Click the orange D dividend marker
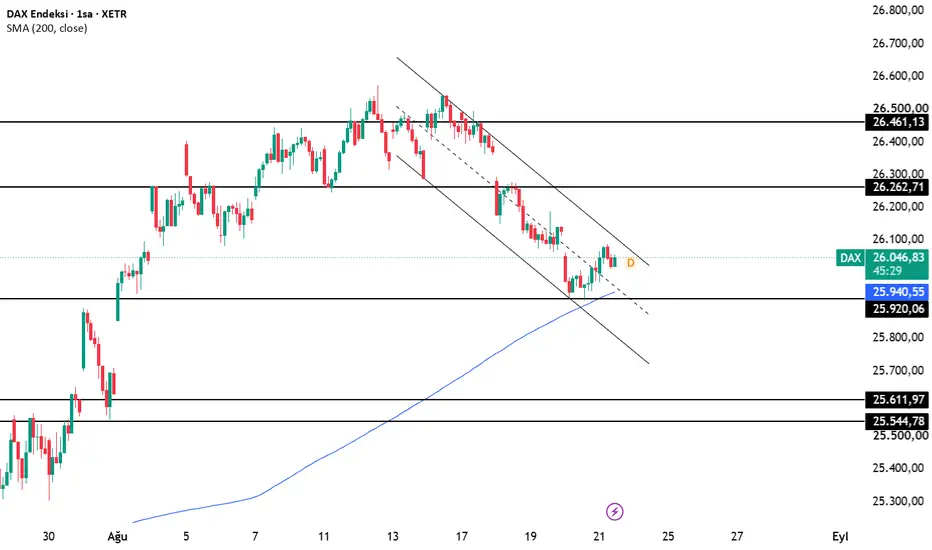Screen dimensions: 932x550 630,262
